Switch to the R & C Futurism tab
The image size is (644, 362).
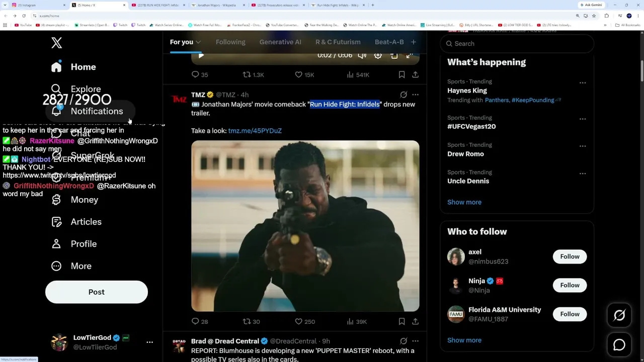338,42
